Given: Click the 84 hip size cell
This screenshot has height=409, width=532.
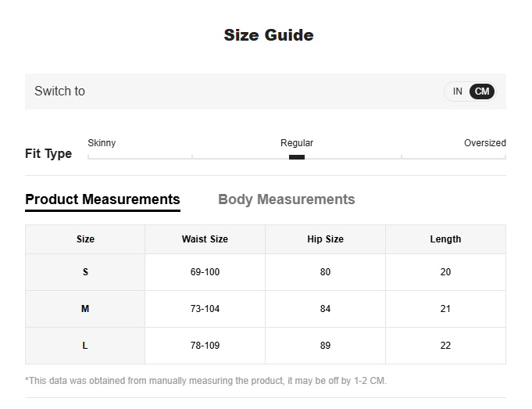Looking at the screenshot, I should 325,309.
